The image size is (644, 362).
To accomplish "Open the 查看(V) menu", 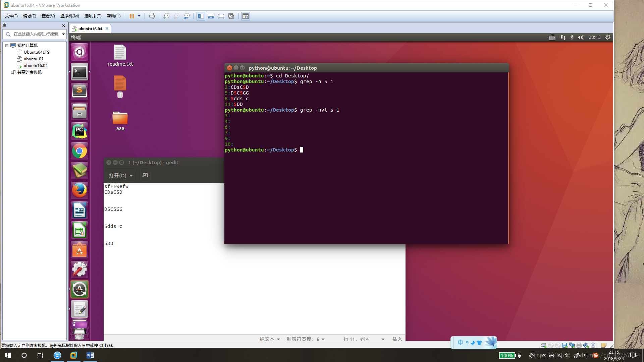I will [x=48, y=16].
